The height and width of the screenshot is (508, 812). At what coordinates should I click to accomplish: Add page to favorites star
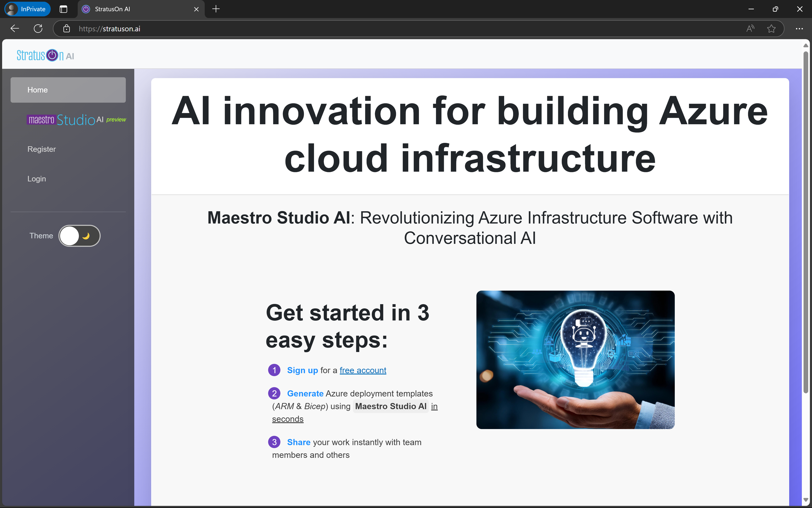pyautogui.click(x=771, y=29)
